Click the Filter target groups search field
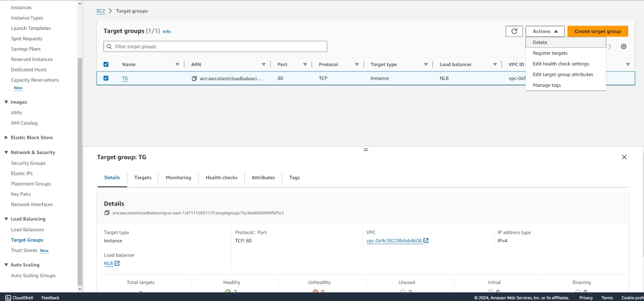This screenshot has width=644, height=301. pos(215,46)
